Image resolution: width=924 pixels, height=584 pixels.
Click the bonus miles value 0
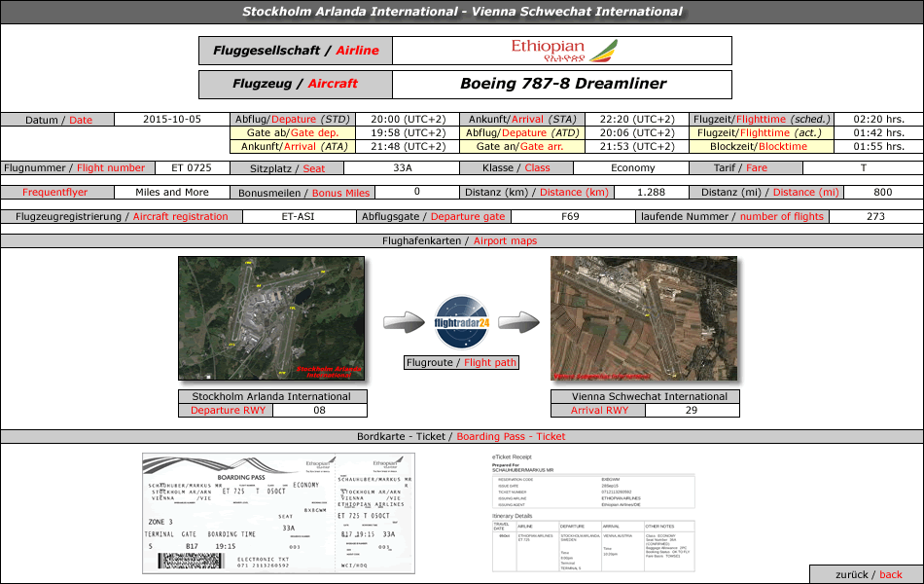417,192
